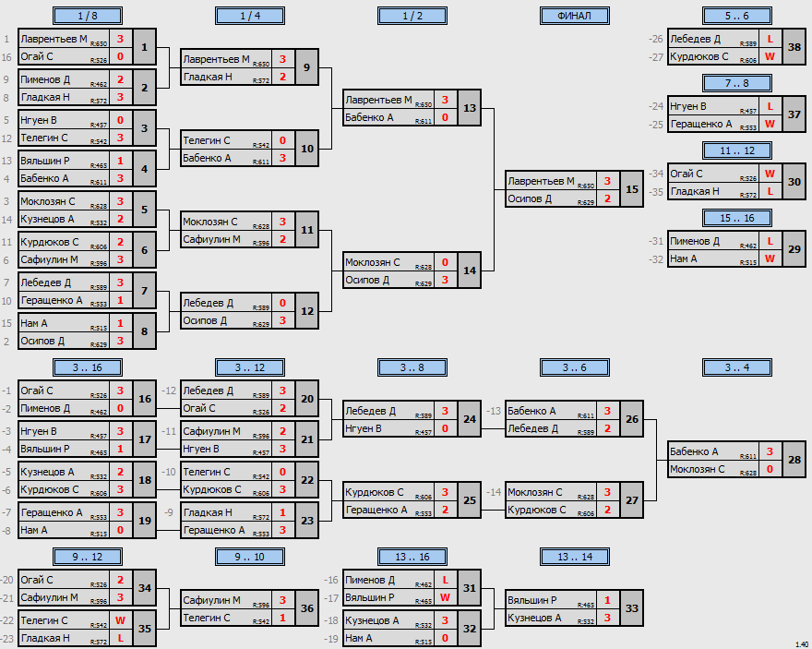Click Осипов Д in match 12
This screenshot has width=812, height=649.
tap(205, 320)
